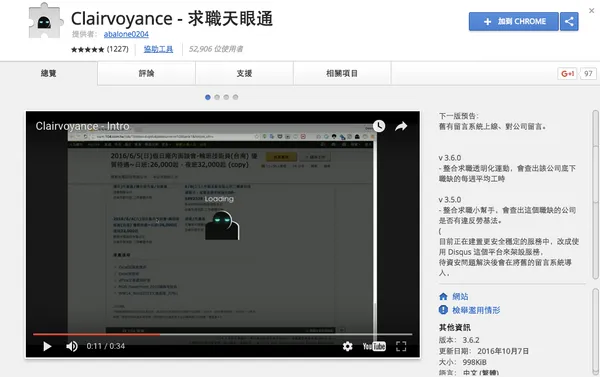Mute the video volume speaker icon
The width and height of the screenshot is (600, 377).
coord(72,346)
